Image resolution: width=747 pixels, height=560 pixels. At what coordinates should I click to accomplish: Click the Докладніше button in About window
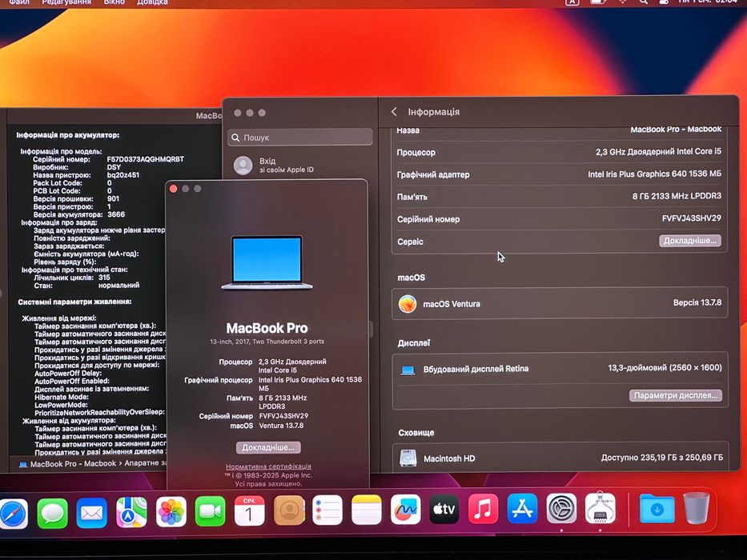[268, 448]
